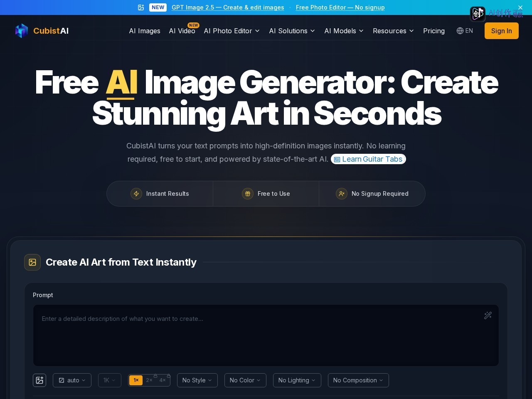Open the No Style dropdown

[197, 380]
